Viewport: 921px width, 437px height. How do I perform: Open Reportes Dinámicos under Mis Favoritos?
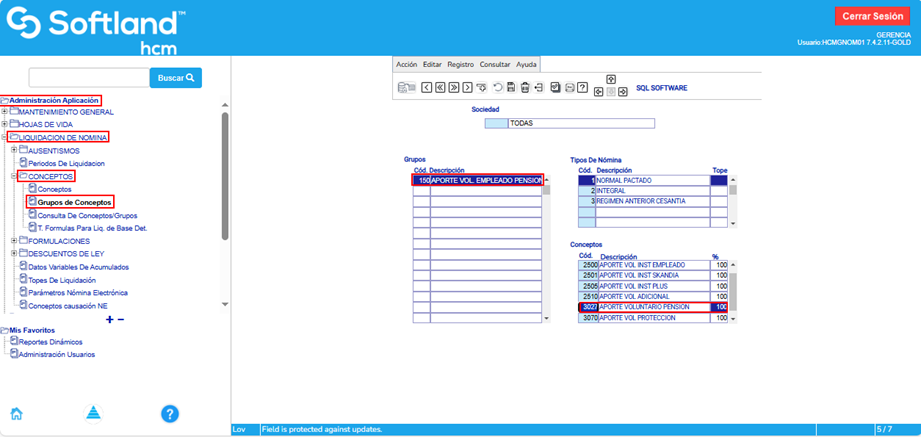50,342
